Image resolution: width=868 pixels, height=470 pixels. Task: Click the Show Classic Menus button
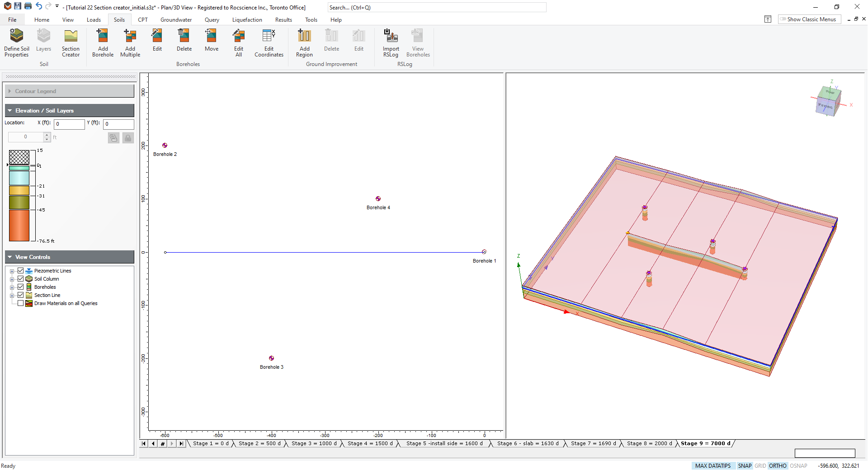[x=809, y=19]
